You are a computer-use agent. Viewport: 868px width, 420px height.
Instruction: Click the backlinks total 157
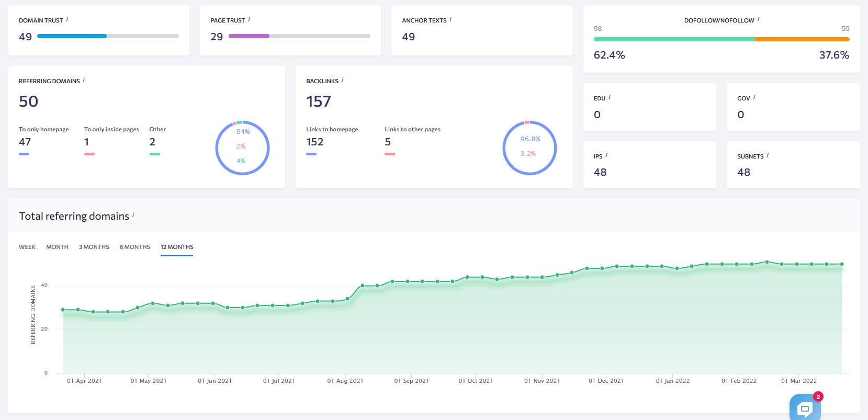point(319,101)
